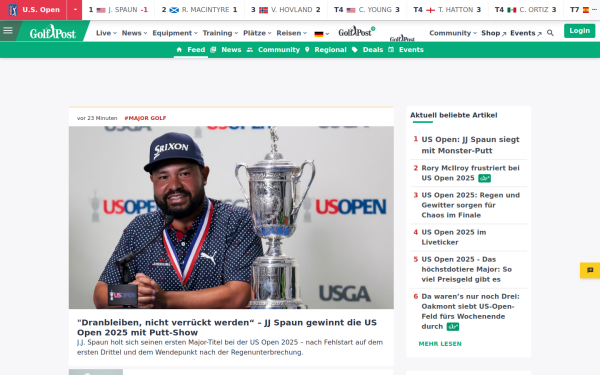
Task: Open article 'US Open: JJ Spaun siegt mit Monster-Putt'
Action: 470,145
